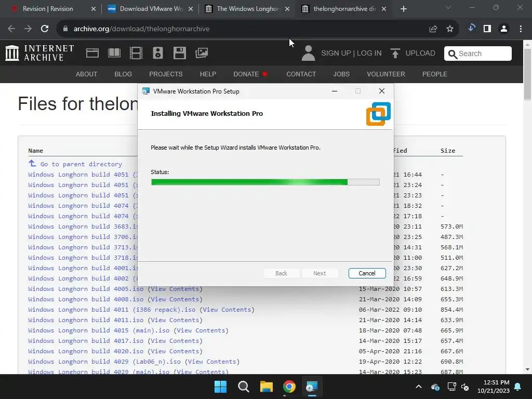Open Windows Longhorn build 4020.iso link
Screen dimensions: 532x399
86,351
